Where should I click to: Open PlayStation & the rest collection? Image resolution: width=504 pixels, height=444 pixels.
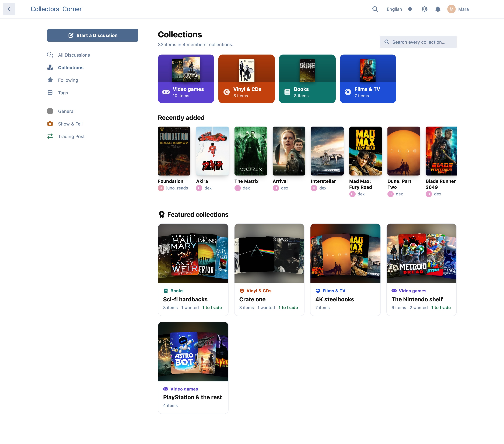[193, 368]
